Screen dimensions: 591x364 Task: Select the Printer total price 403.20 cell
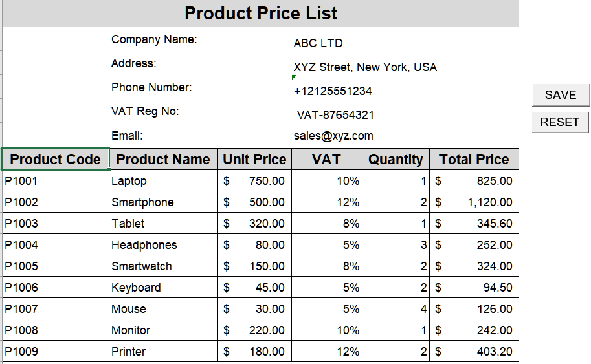474,352
